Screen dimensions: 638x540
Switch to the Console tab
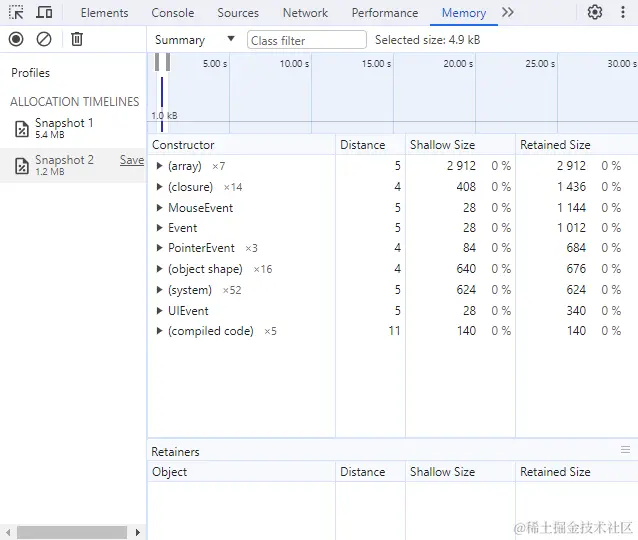(173, 13)
